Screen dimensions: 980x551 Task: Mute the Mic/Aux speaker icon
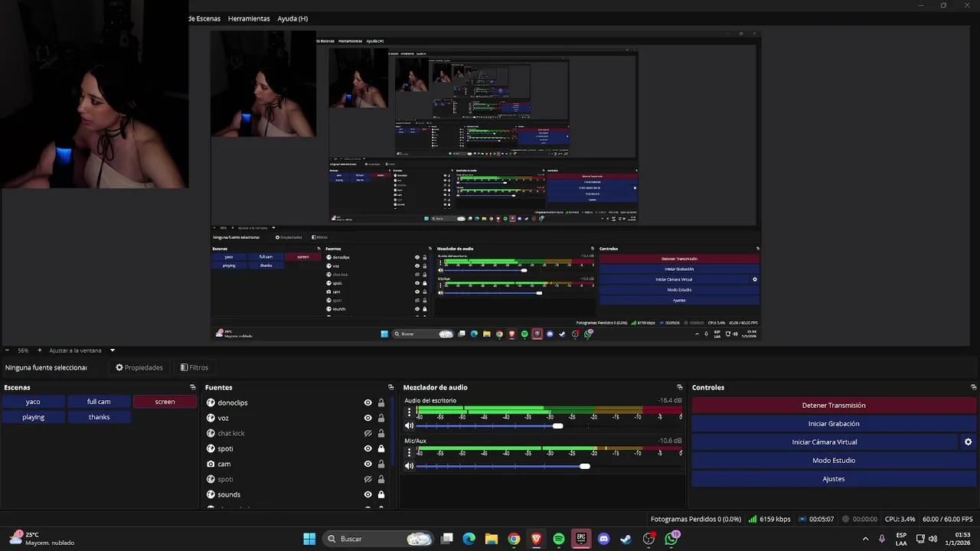[409, 465]
